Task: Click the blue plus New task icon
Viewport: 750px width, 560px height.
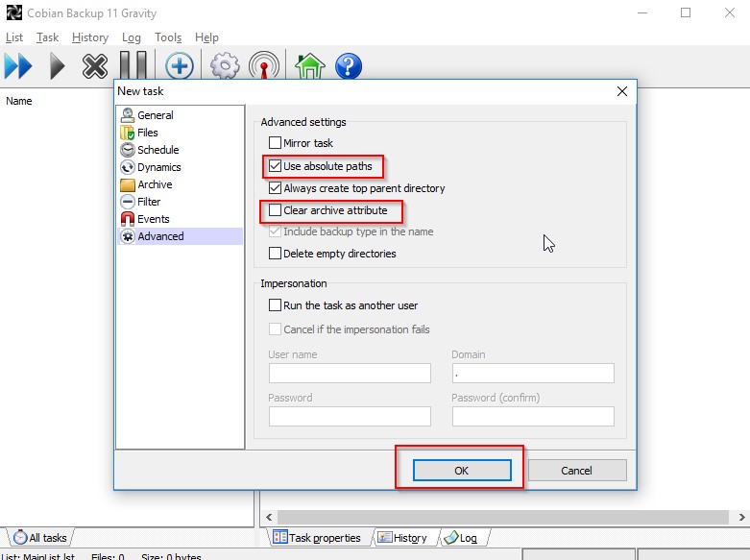Action: [x=180, y=66]
